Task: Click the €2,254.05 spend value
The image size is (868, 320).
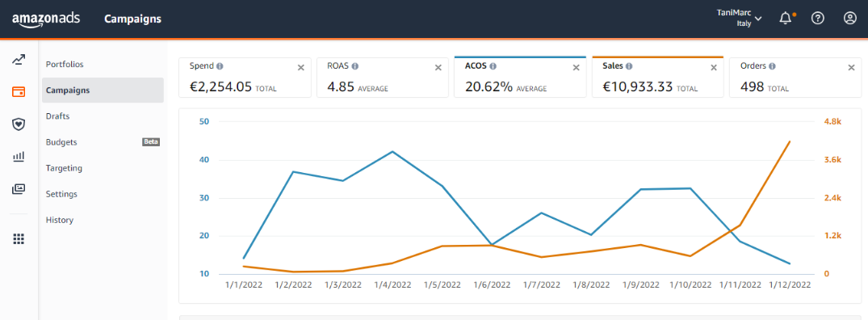Action: click(221, 86)
